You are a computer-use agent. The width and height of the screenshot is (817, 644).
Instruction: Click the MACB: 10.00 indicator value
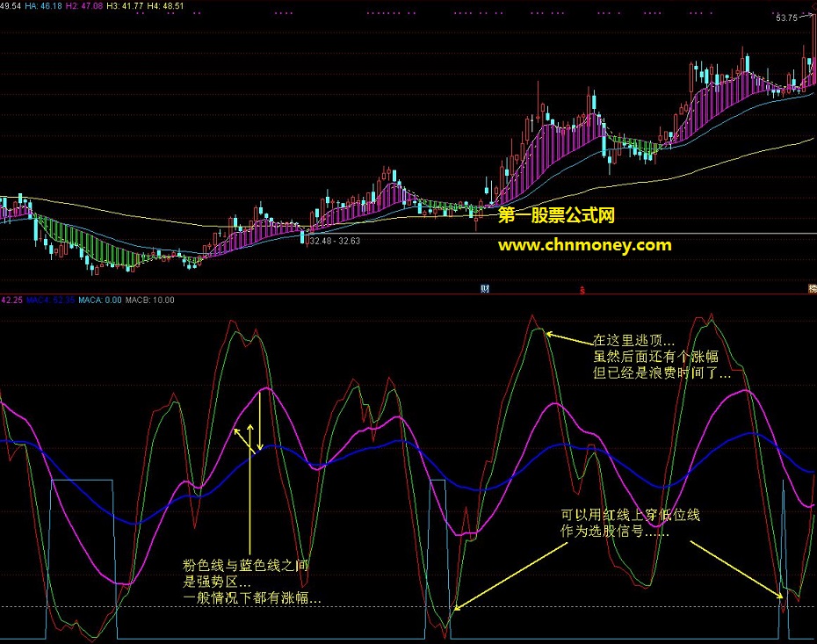[x=150, y=300]
